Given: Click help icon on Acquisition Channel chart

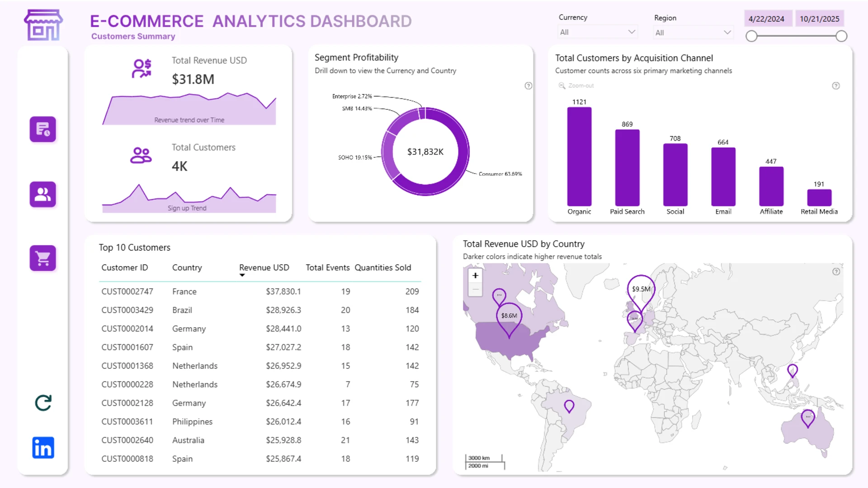Looking at the screenshot, I should (x=836, y=86).
